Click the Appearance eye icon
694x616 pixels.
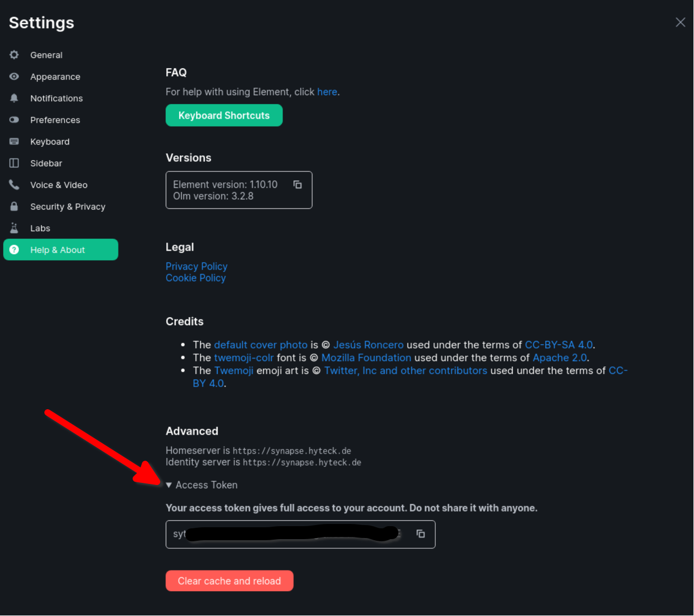[x=14, y=76]
